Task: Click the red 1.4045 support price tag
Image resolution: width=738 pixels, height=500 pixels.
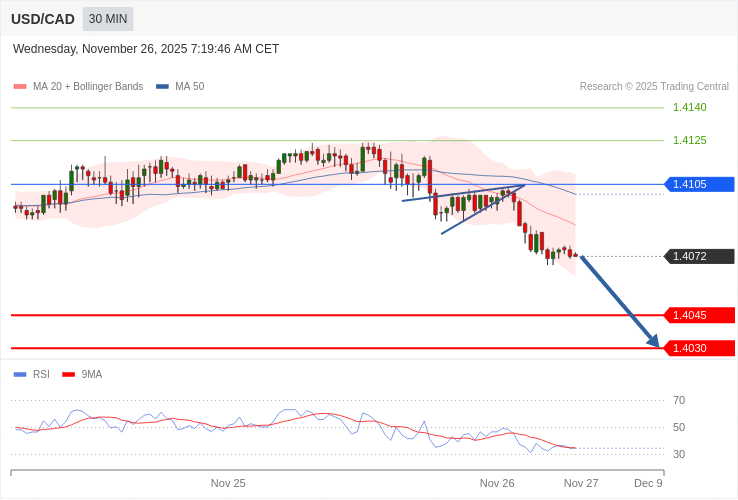Action: 699,315
